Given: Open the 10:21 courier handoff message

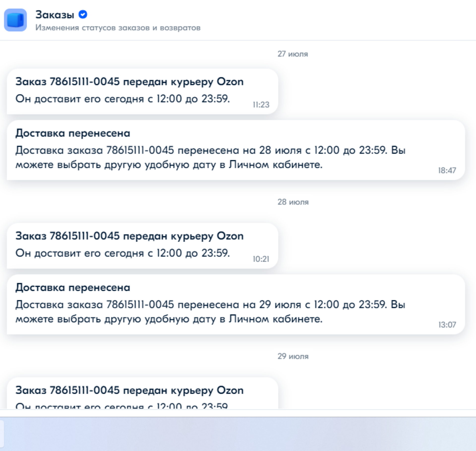Looking at the screenshot, I should tap(143, 246).
